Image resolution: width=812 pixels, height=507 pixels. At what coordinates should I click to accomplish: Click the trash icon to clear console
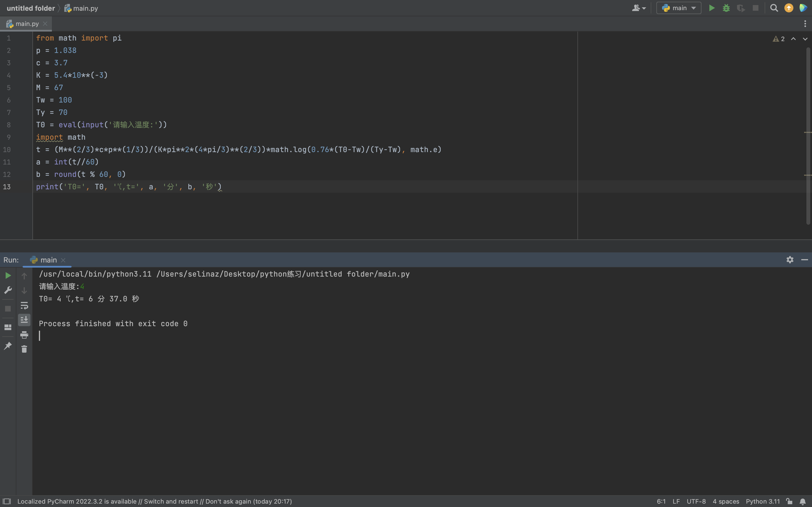pos(24,349)
